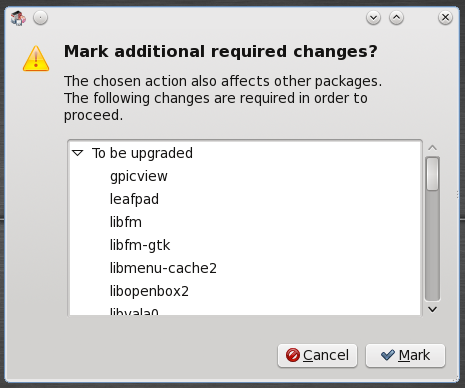Screen dimensions: 465x388
Task: Select leafpad in the package list
Action: [x=134, y=199]
